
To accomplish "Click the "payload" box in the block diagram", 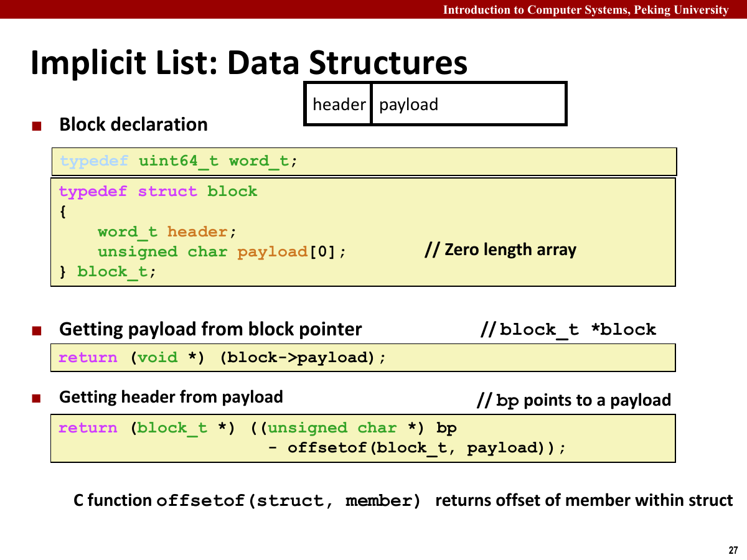I will (469, 104).
